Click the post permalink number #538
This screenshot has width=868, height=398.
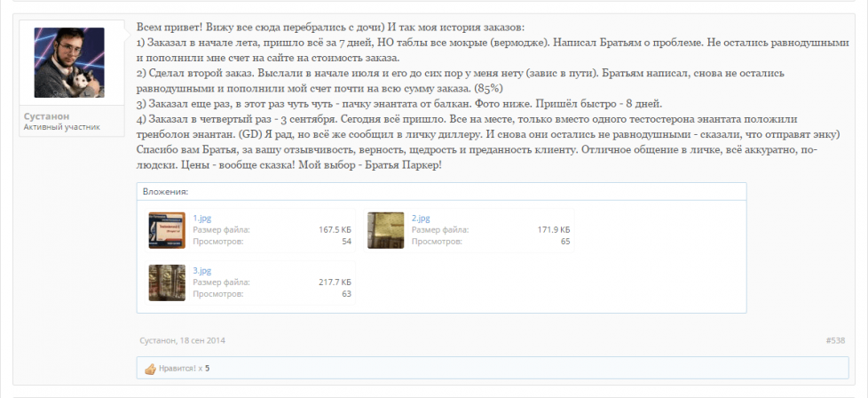(x=834, y=340)
